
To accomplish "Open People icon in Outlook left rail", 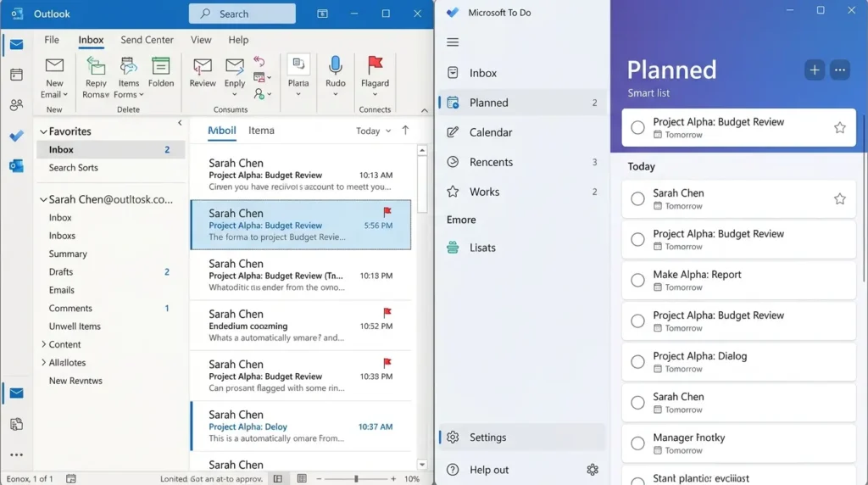I will pyautogui.click(x=17, y=104).
